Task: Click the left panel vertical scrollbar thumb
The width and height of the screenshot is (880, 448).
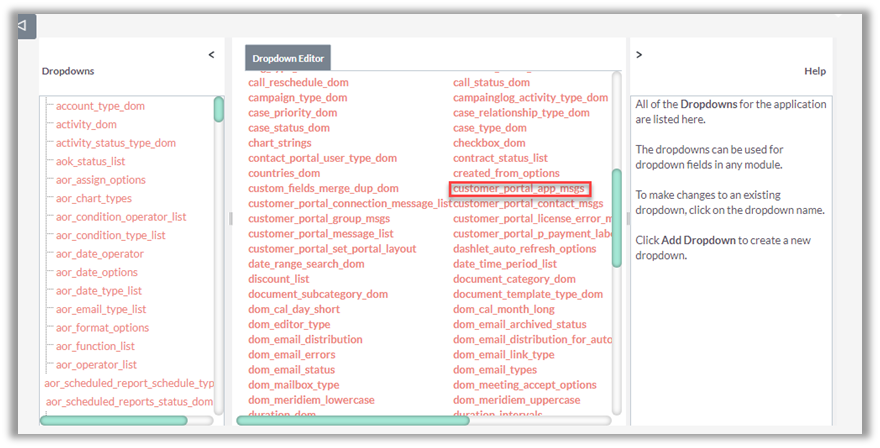Action: [x=219, y=110]
